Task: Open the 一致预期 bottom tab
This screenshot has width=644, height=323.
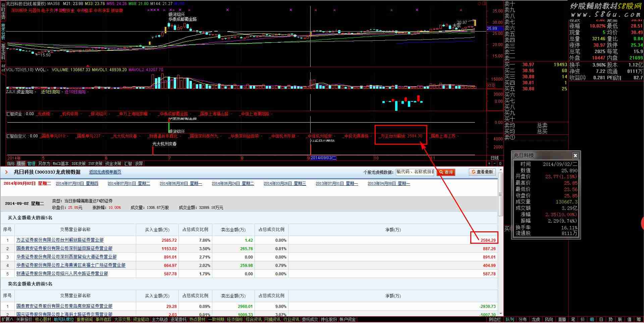Action: click(x=216, y=319)
